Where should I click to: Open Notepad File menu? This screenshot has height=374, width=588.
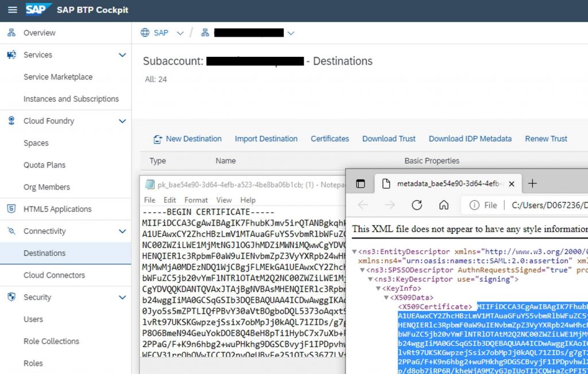(x=150, y=200)
